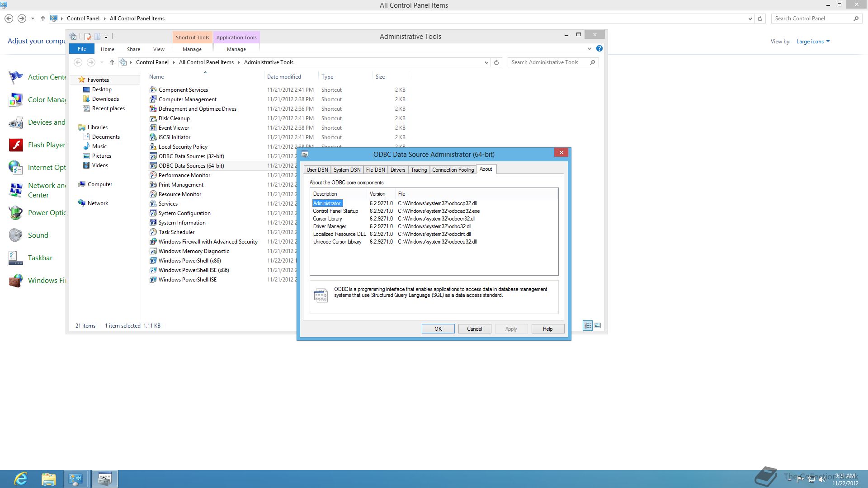The width and height of the screenshot is (868, 488).
Task: Switch to the File DSN tab
Action: (375, 170)
